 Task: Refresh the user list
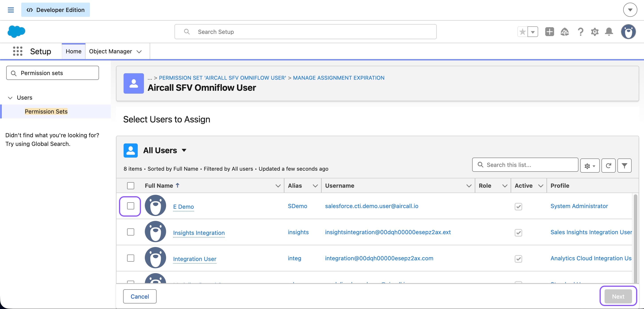coord(608,166)
